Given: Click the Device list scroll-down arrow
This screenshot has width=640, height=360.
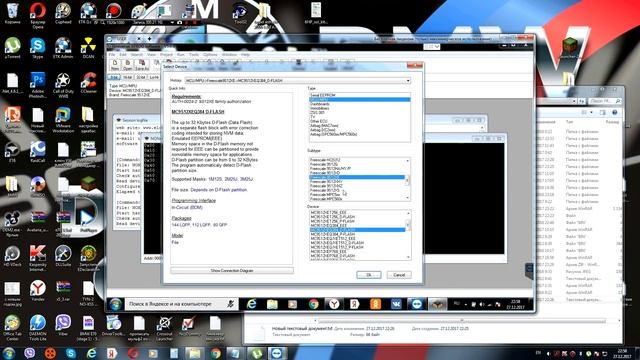Looking at the screenshot, I should pyautogui.click(x=408, y=257).
